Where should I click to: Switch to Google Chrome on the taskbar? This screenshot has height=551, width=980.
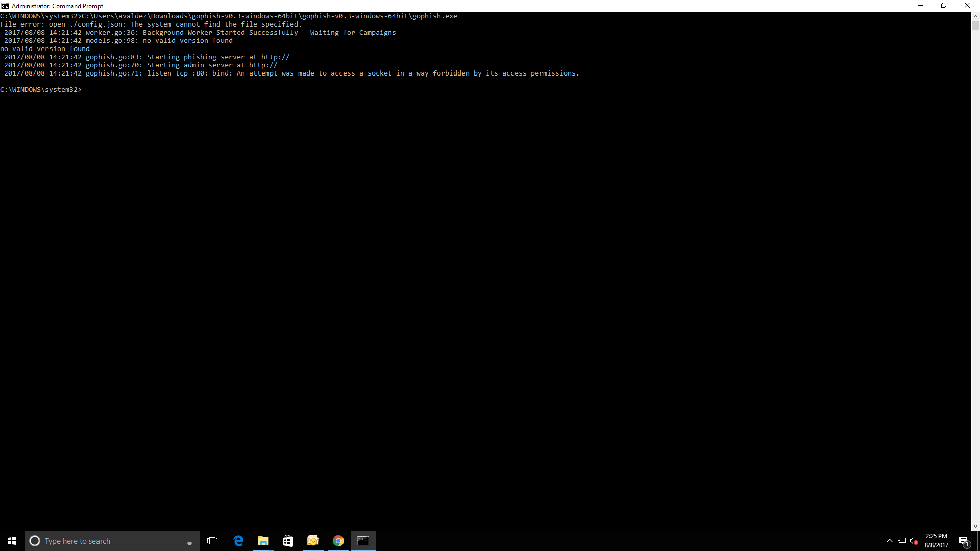338,541
